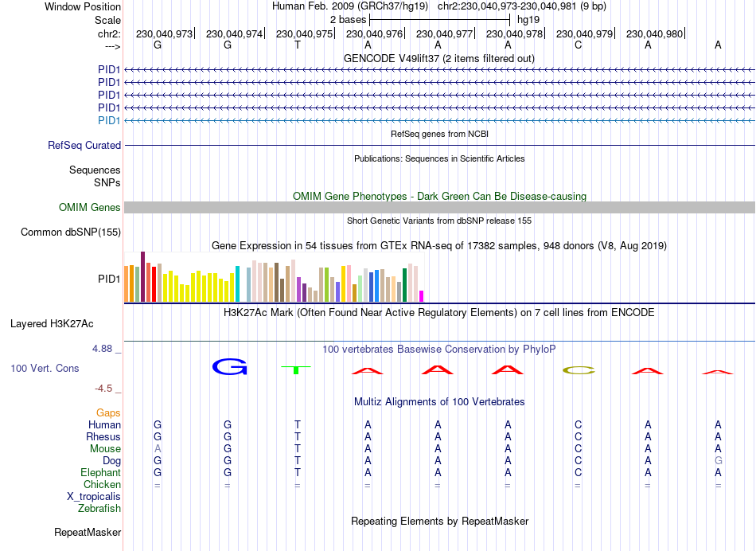
Task: Click the RepeatMasker track label
Action: click(88, 532)
